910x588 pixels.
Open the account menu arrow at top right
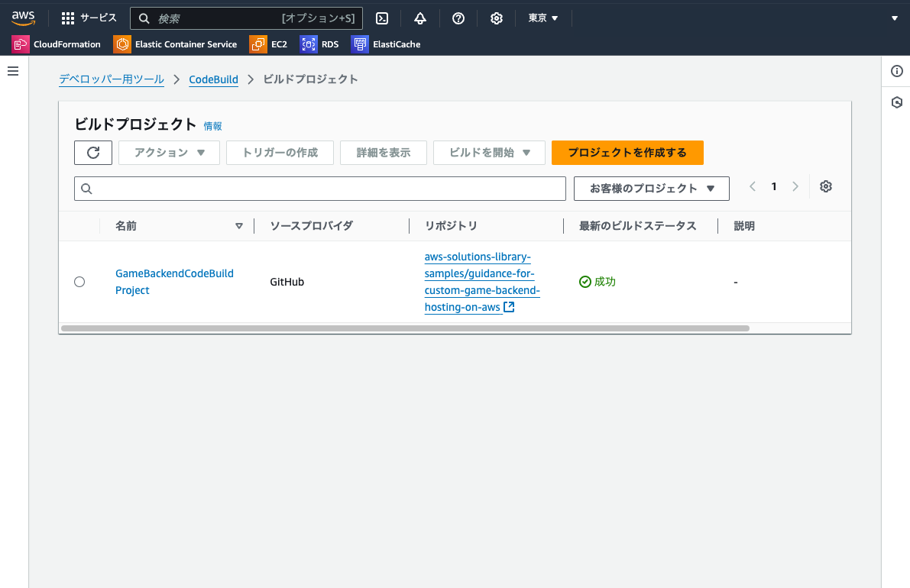(894, 18)
